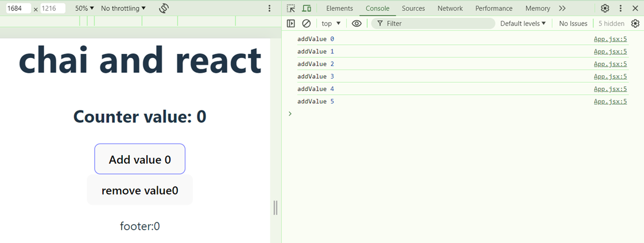Open the No throttling dropdown
Viewport: 644px width, 243px height.
[123, 8]
